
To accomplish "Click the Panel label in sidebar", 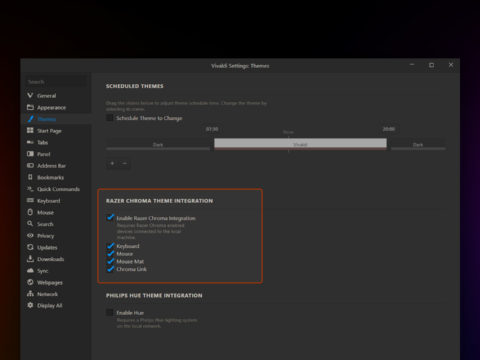I will pos(44,154).
